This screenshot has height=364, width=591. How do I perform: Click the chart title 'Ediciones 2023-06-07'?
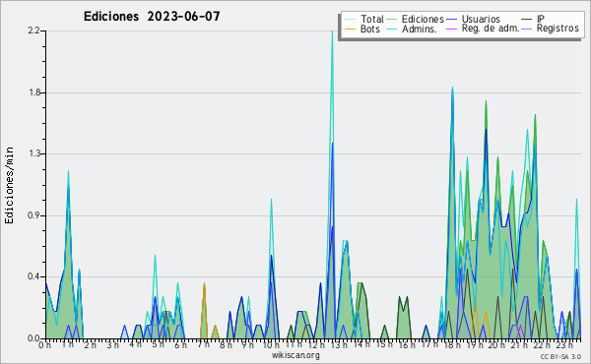point(152,17)
